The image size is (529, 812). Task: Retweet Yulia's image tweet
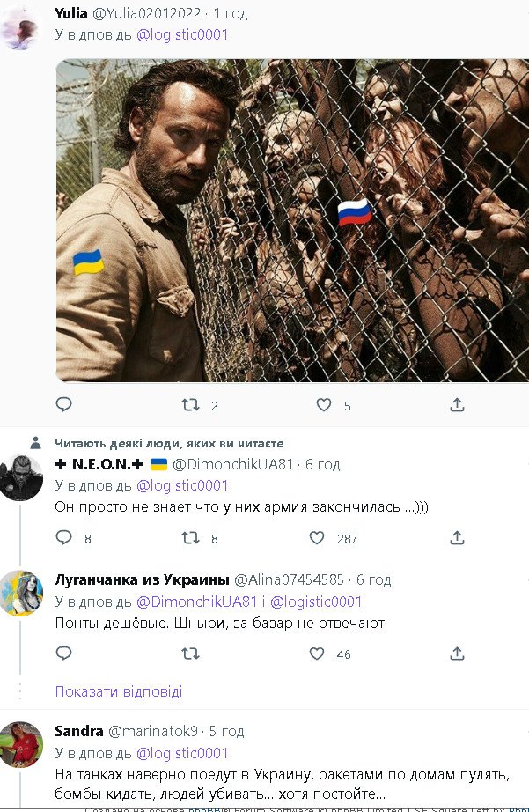(x=190, y=404)
